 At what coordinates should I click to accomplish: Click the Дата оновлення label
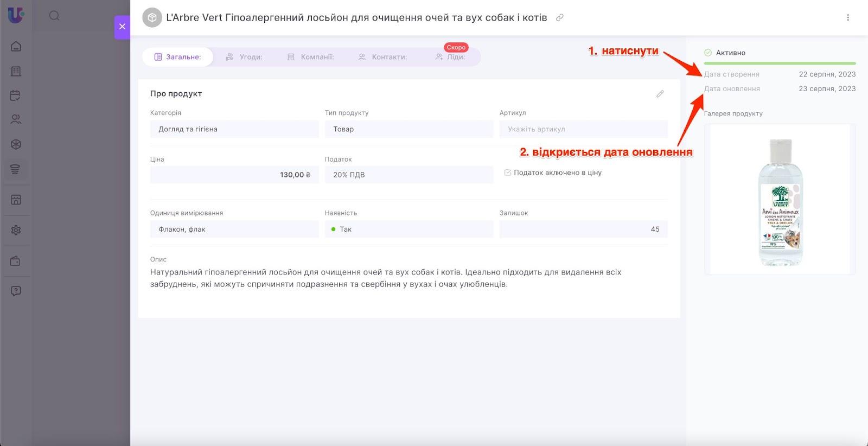pos(732,88)
